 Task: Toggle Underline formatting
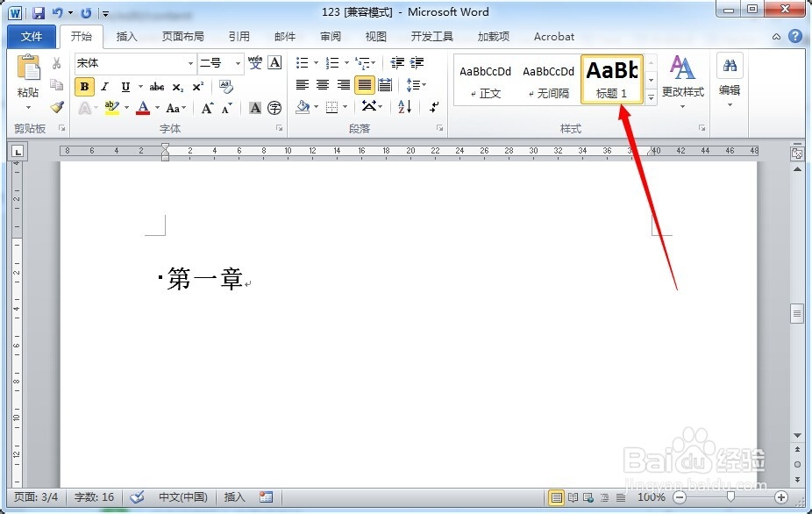pyautogui.click(x=125, y=87)
